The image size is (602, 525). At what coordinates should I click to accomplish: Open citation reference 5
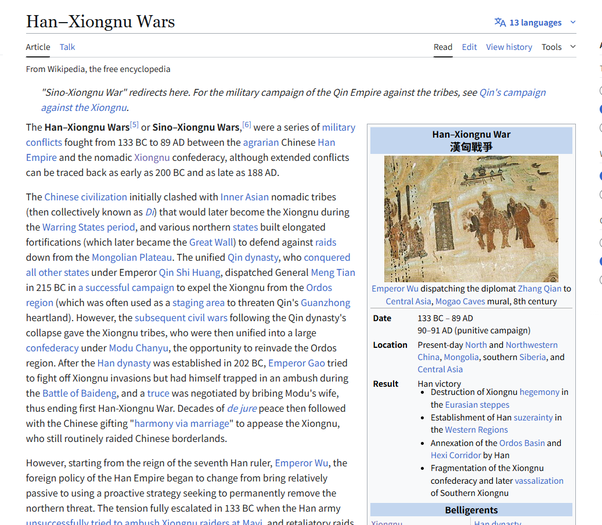coord(134,124)
